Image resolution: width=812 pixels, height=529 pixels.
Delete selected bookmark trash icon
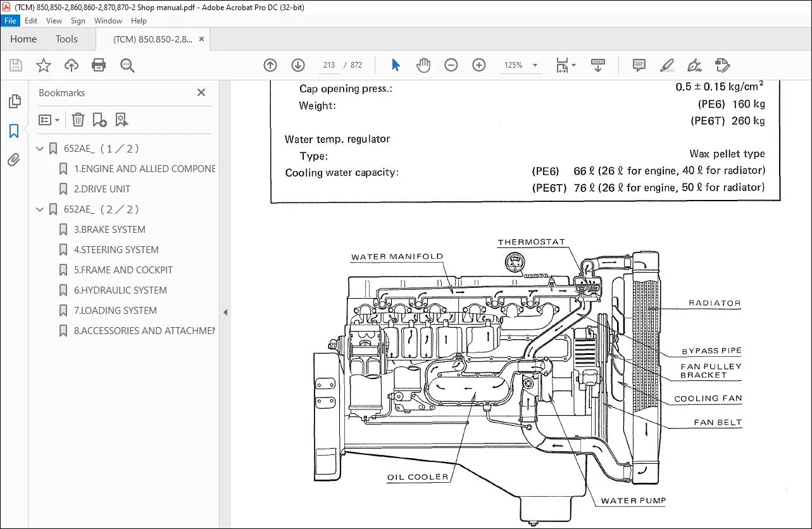(77, 120)
